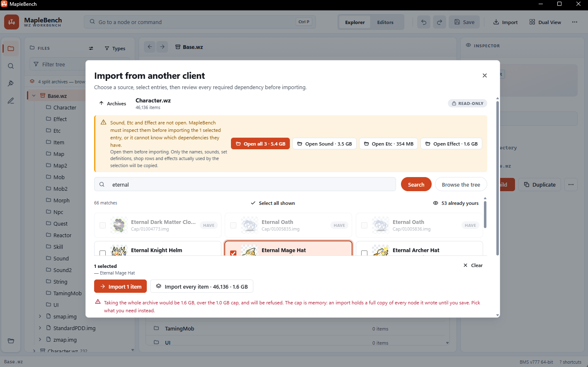Uncheck the Eternal Mage Hat checkbox
The width and height of the screenshot is (588, 367).
233,253
